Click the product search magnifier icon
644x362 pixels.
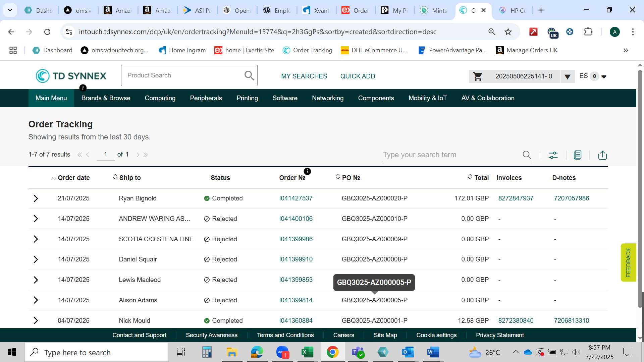pos(249,75)
